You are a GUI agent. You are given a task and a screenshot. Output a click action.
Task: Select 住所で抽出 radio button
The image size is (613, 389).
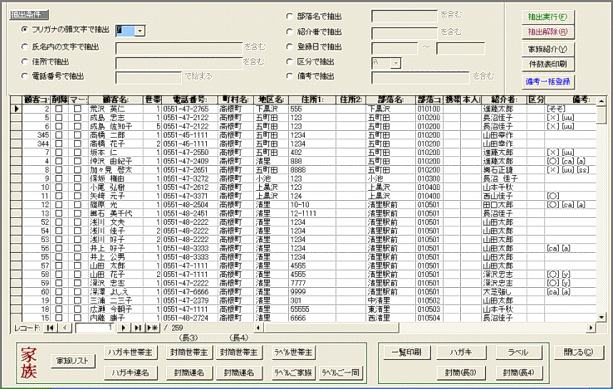pyautogui.click(x=25, y=62)
